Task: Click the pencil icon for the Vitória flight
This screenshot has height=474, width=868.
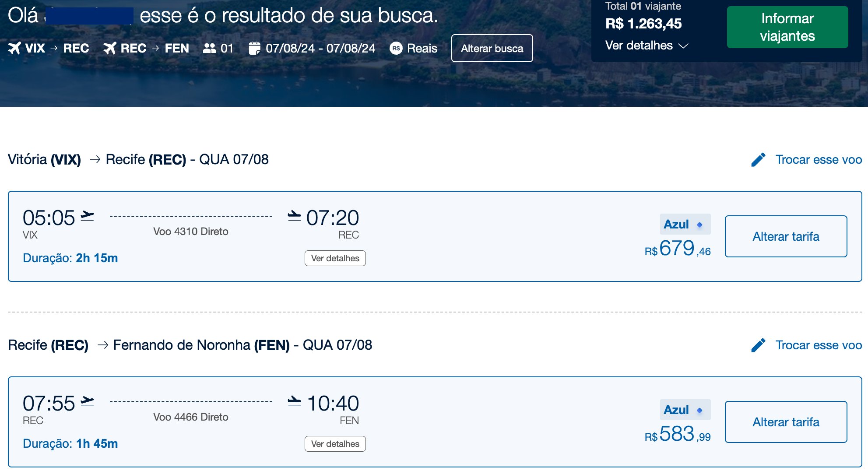Action: 758,160
